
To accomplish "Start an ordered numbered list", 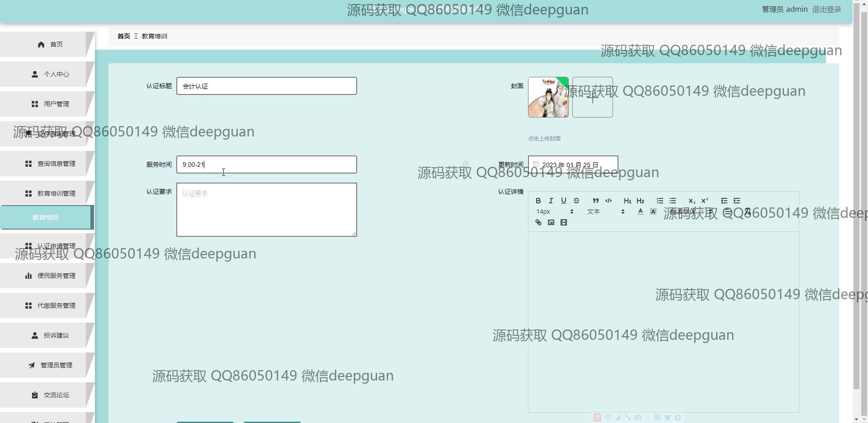I will (x=660, y=201).
